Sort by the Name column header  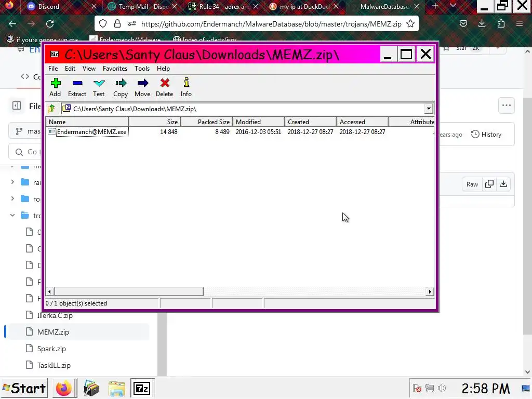pos(87,122)
